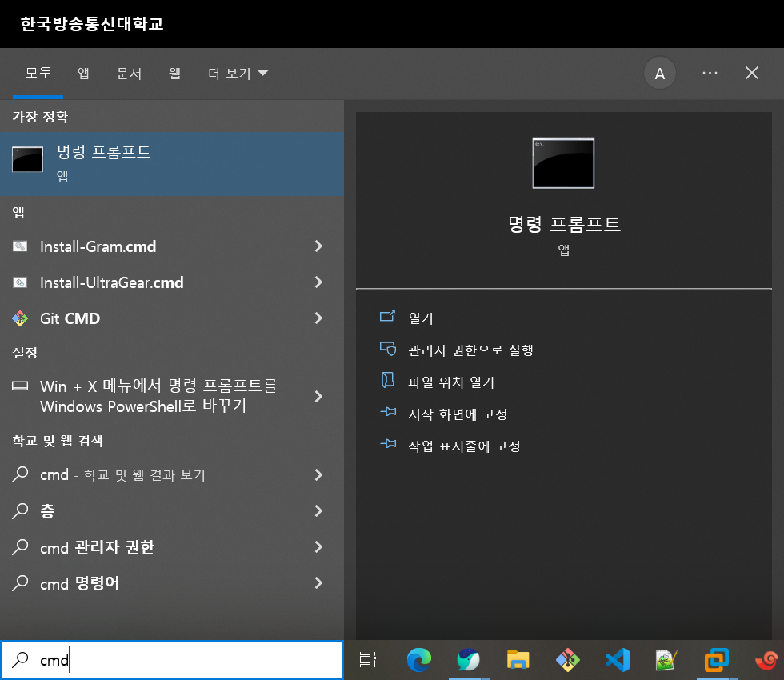Choose 열기 in the actions list

(x=421, y=318)
